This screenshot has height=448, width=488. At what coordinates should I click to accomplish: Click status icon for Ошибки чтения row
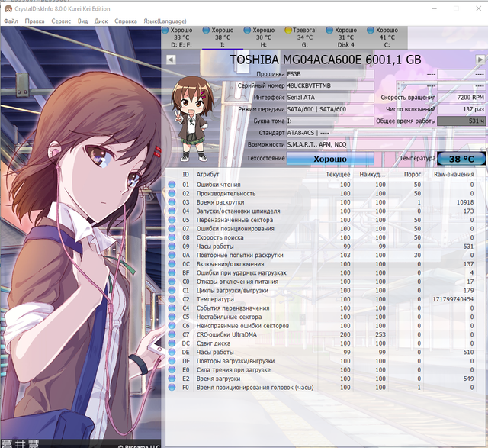(x=172, y=185)
